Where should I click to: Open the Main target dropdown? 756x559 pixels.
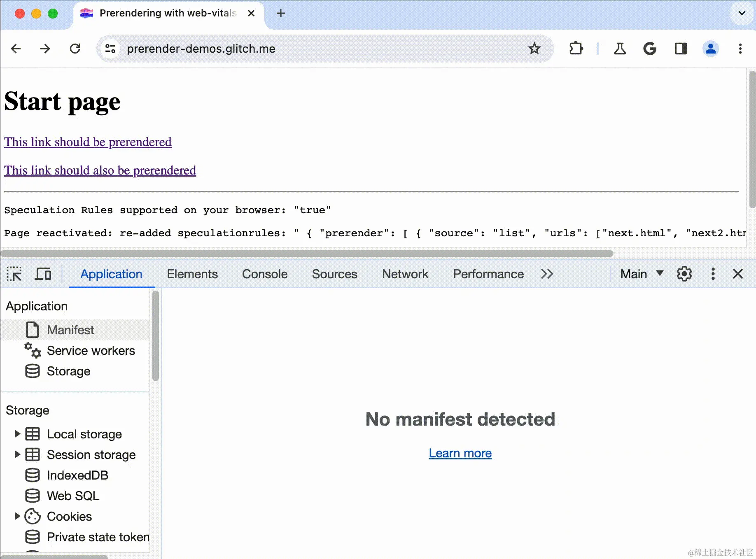tap(641, 274)
